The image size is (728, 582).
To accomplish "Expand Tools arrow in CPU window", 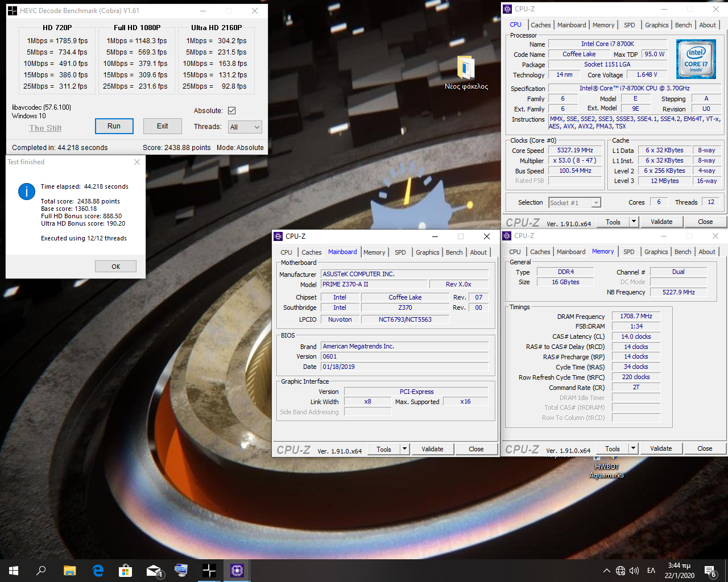I will click(634, 222).
